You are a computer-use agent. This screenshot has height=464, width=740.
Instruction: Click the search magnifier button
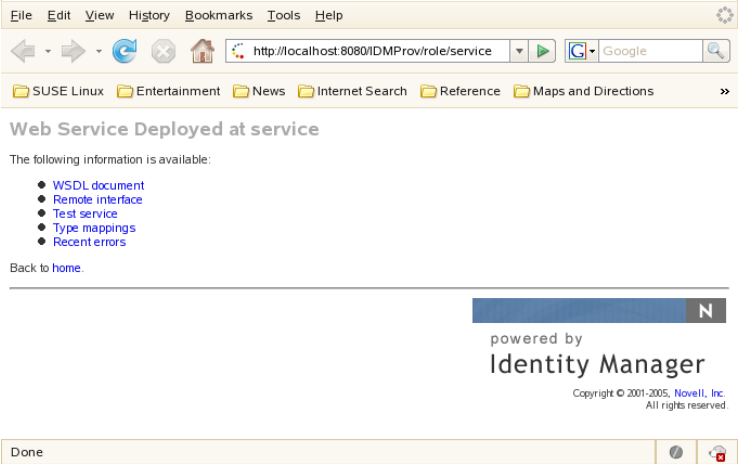point(716,51)
